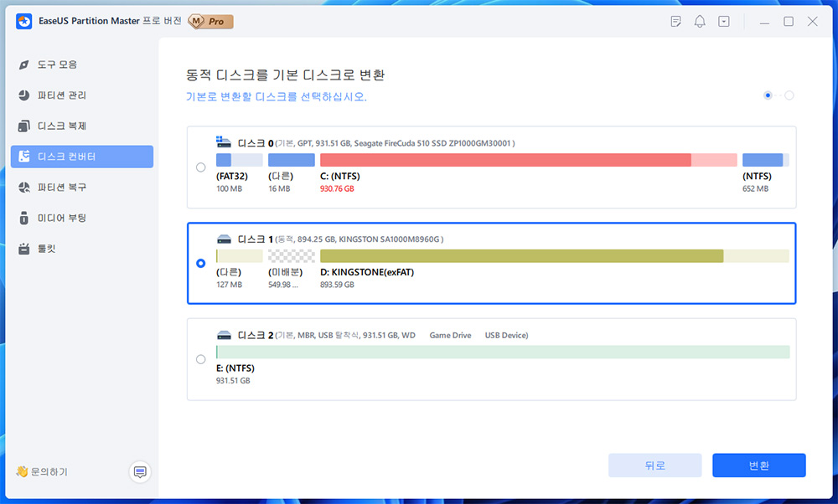The width and height of the screenshot is (838, 504).
Task: Open 파티션 관리 in the sidebar
Action: (x=82, y=95)
